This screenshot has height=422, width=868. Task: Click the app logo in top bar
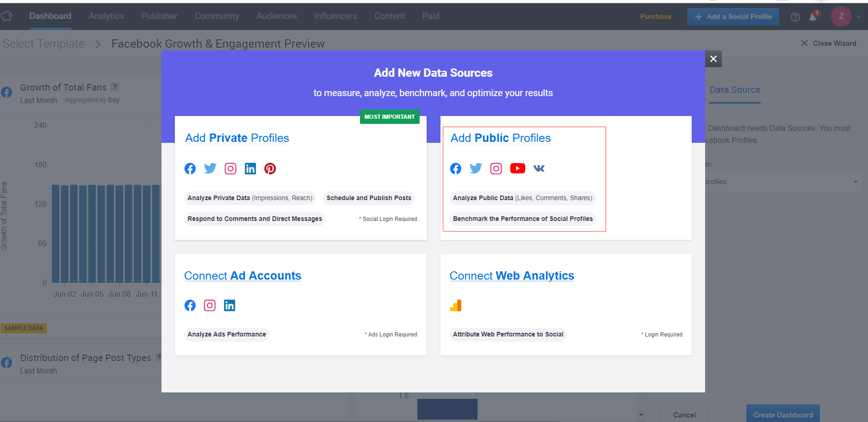[6, 17]
